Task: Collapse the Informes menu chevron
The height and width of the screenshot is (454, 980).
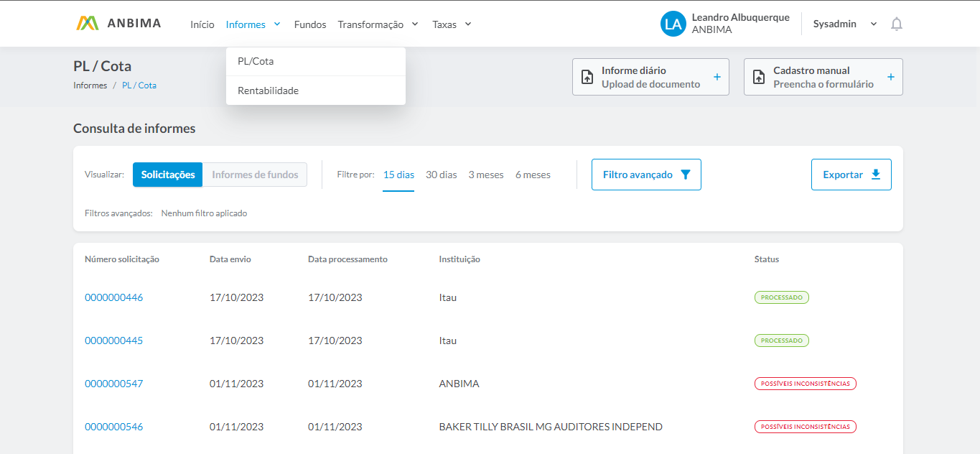Action: click(x=277, y=24)
